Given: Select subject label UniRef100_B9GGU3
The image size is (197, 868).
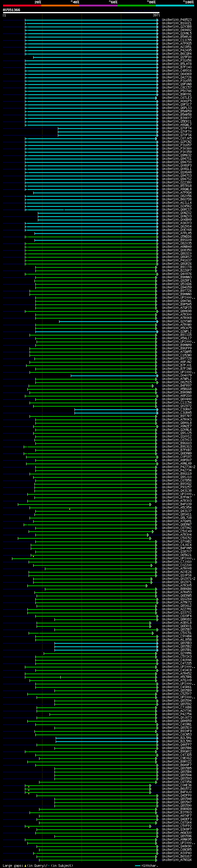Looking at the screenshot, I should coord(176,443).
